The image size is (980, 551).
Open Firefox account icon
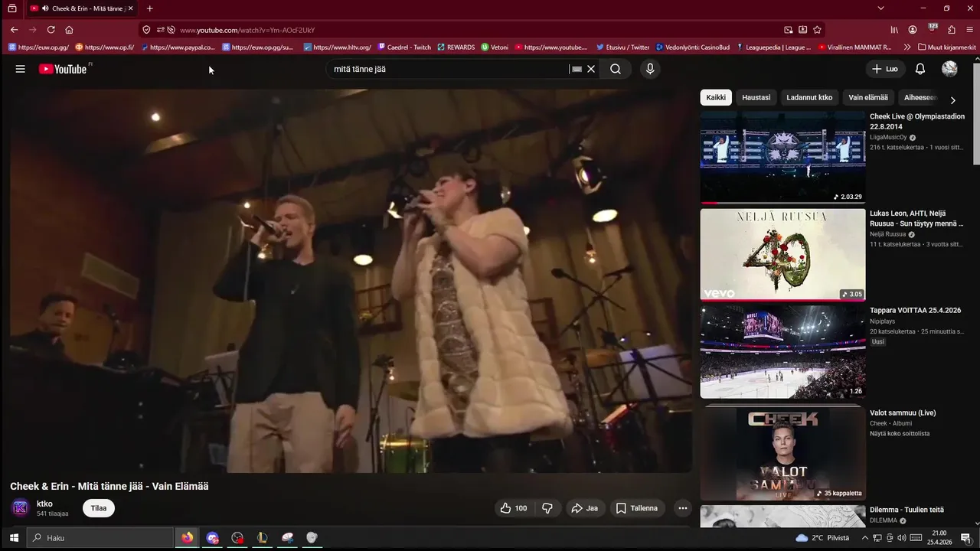point(913,30)
